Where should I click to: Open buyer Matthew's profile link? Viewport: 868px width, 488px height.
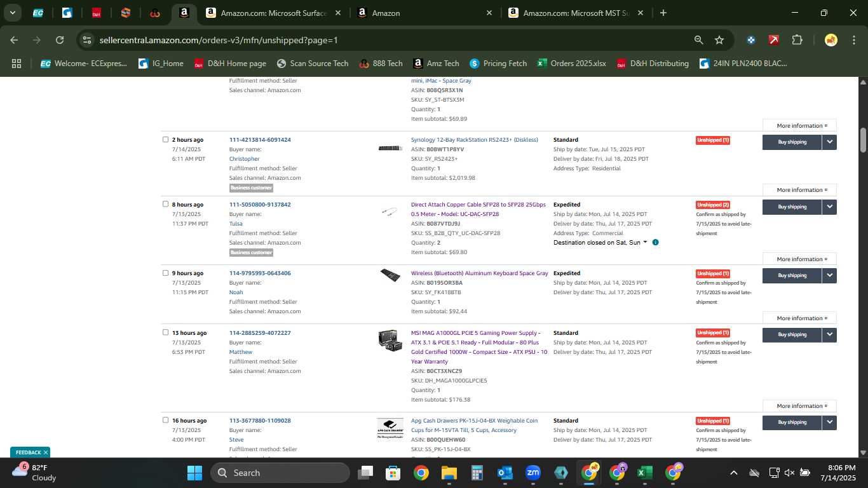click(x=241, y=352)
